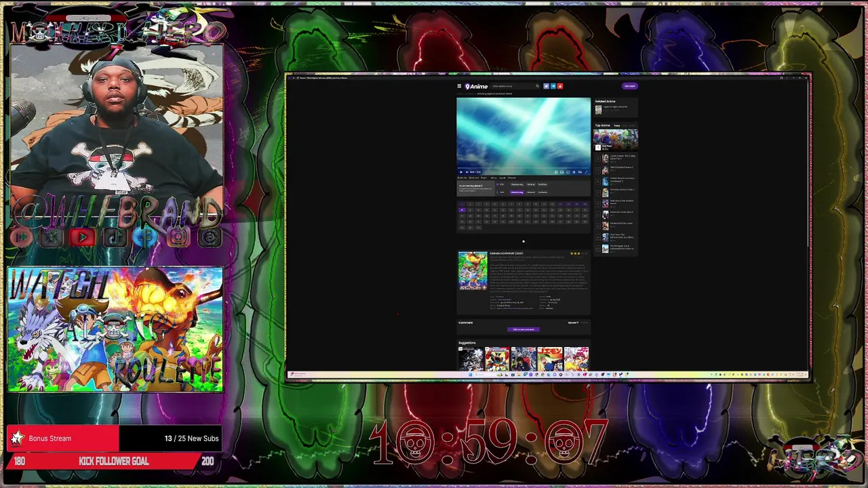Select DUB Vidstreaming server
Screen dimensions: 868x488
tap(517, 192)
